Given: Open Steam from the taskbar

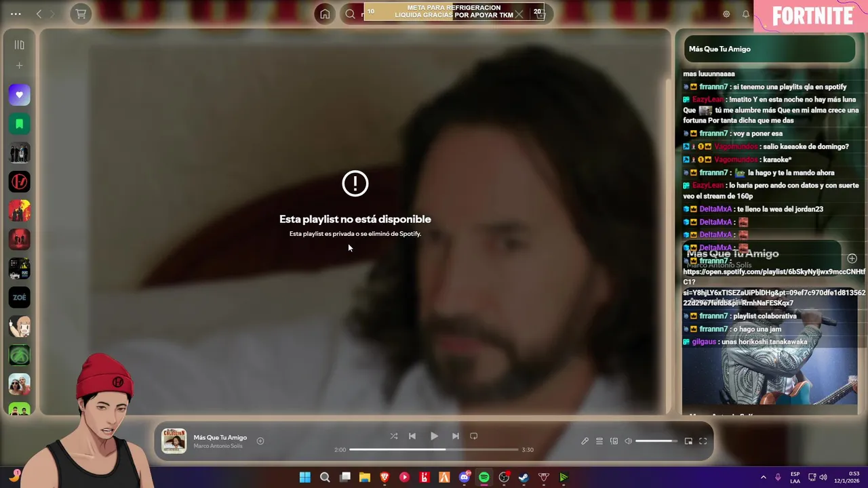Looking at the screenshot, I should 524,477.
